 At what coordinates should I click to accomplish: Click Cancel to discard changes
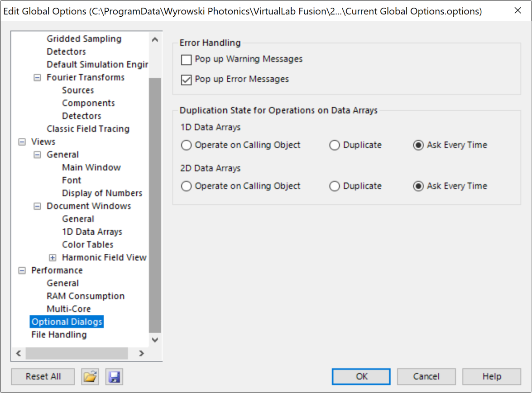[x=426, y=376]
